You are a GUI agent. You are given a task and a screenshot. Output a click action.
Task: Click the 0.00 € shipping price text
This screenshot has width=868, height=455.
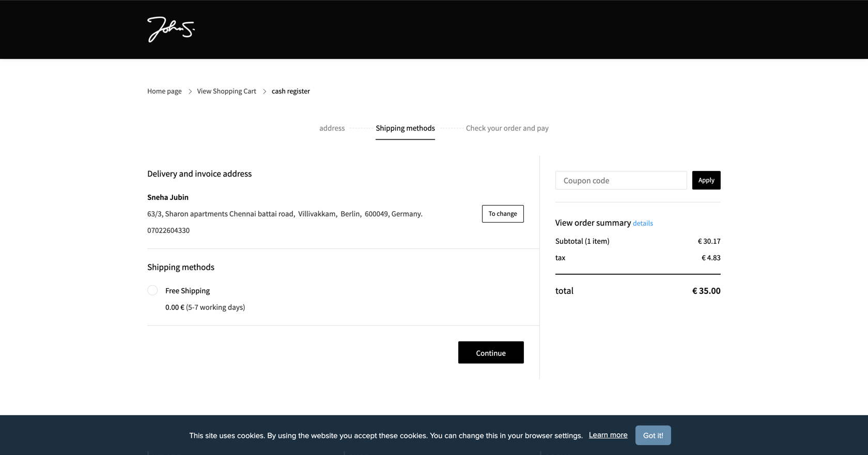click(x=175, y=307)
